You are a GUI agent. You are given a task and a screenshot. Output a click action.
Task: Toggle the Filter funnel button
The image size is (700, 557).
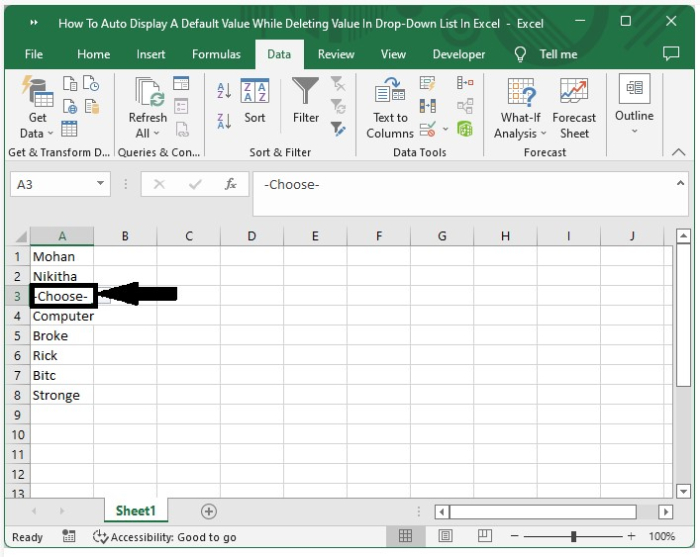click(305, 101)
